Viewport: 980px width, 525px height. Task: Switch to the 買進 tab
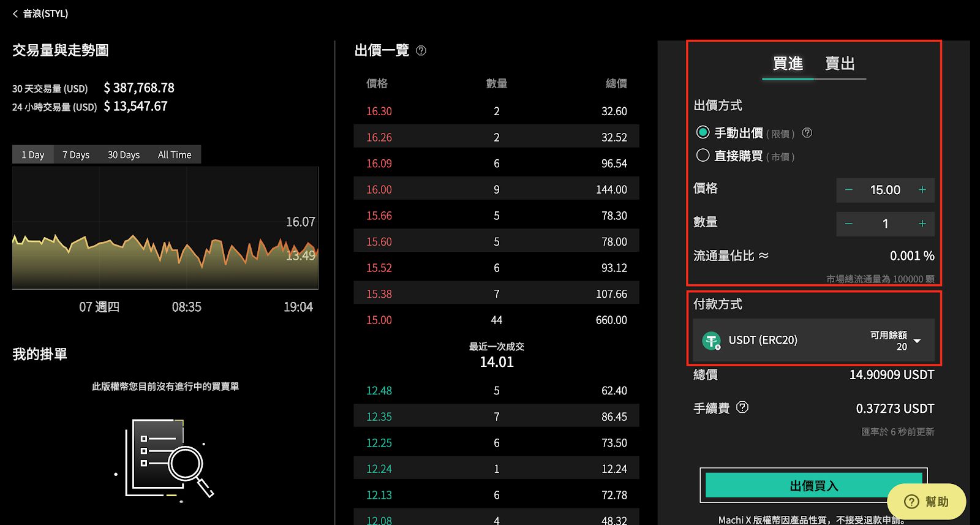coord(788,64)
